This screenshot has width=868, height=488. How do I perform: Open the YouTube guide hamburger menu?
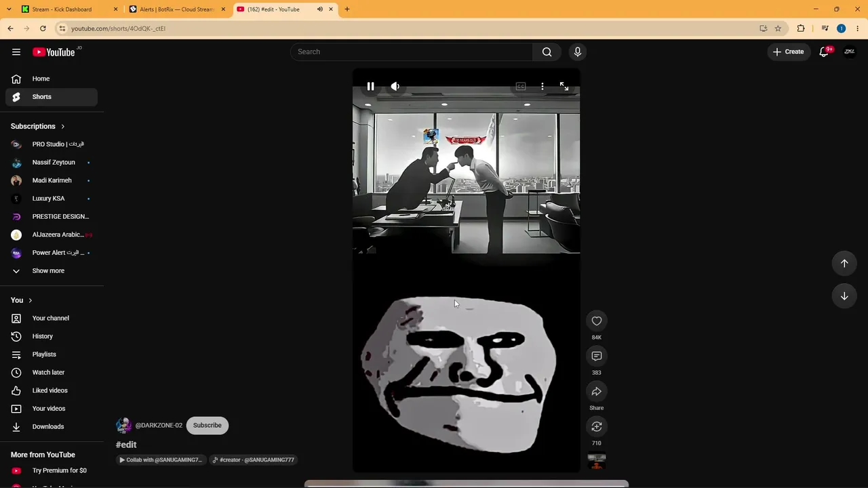[16, 52]
